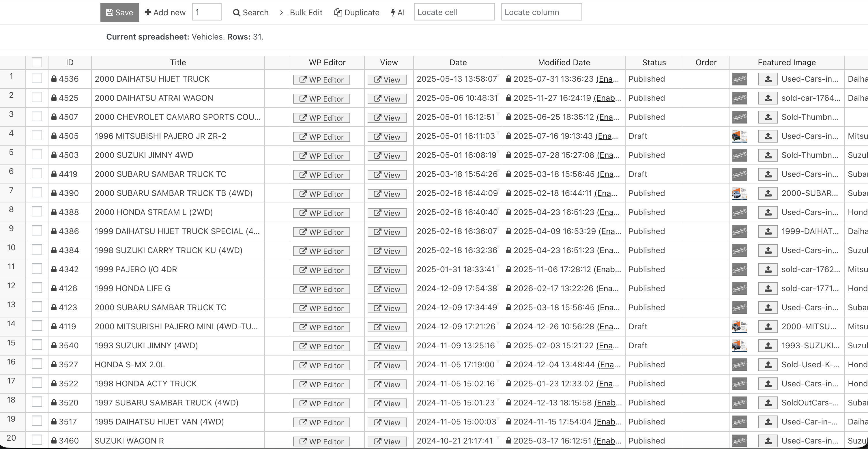Screen dimensions: 868x449
Task: Toggle the select-all checkbox in header
Action: 37,62
